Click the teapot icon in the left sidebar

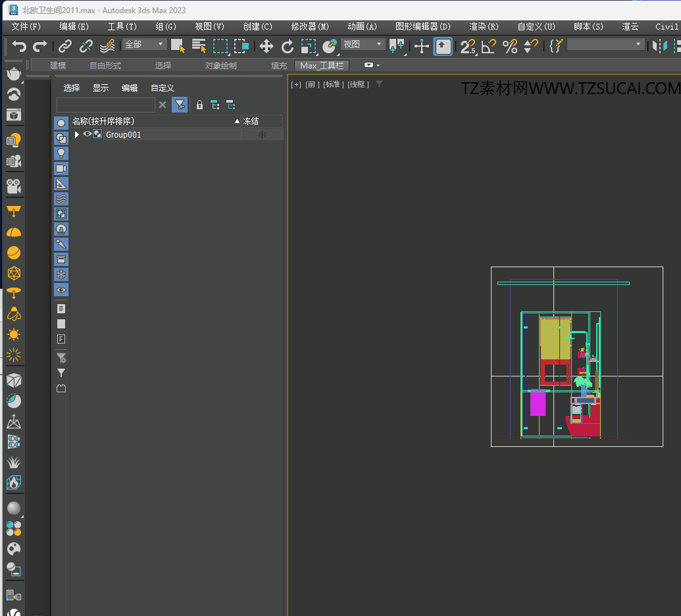(x=13, y=74)
